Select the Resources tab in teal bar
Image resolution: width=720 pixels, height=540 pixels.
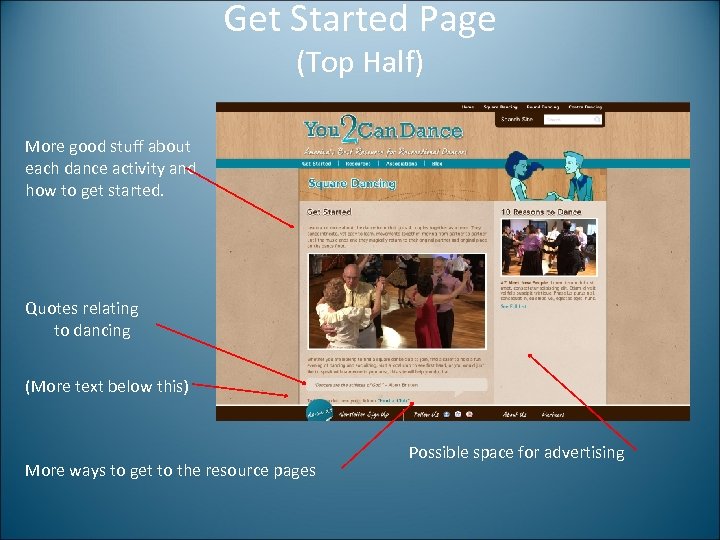point(358,163)
